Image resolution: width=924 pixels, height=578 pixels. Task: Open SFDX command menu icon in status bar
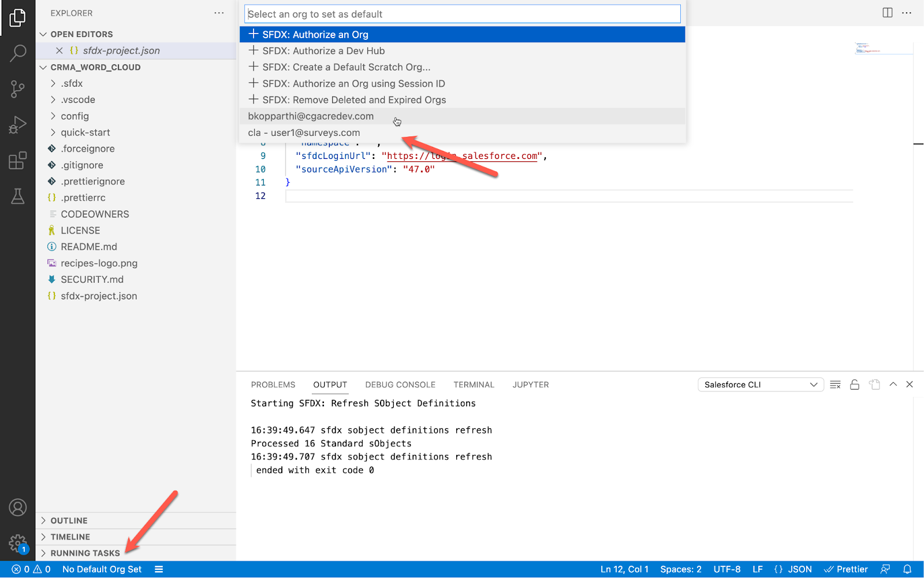tap(159, 569)
